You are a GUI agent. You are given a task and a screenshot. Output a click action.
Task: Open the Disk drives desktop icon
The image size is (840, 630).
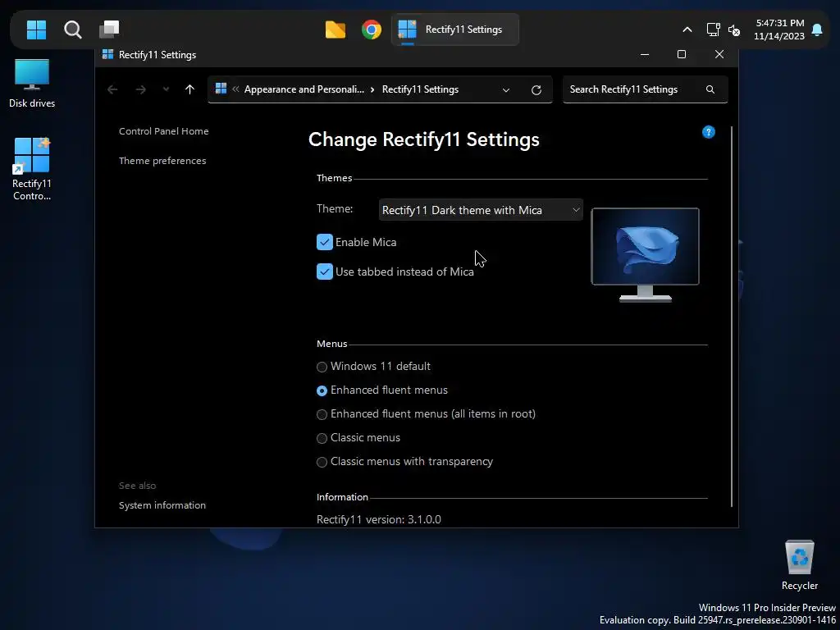pyautogui.click(x=32, y=84)
